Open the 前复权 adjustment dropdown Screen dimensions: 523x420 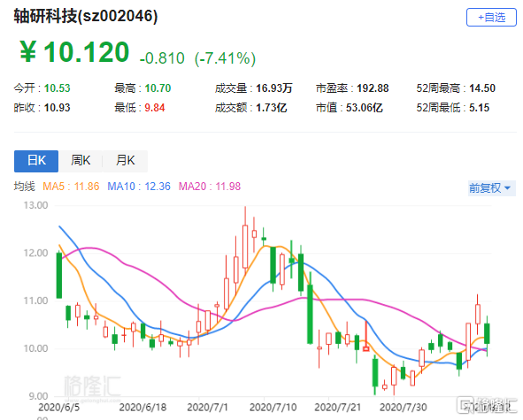click(x=491, y=188)
